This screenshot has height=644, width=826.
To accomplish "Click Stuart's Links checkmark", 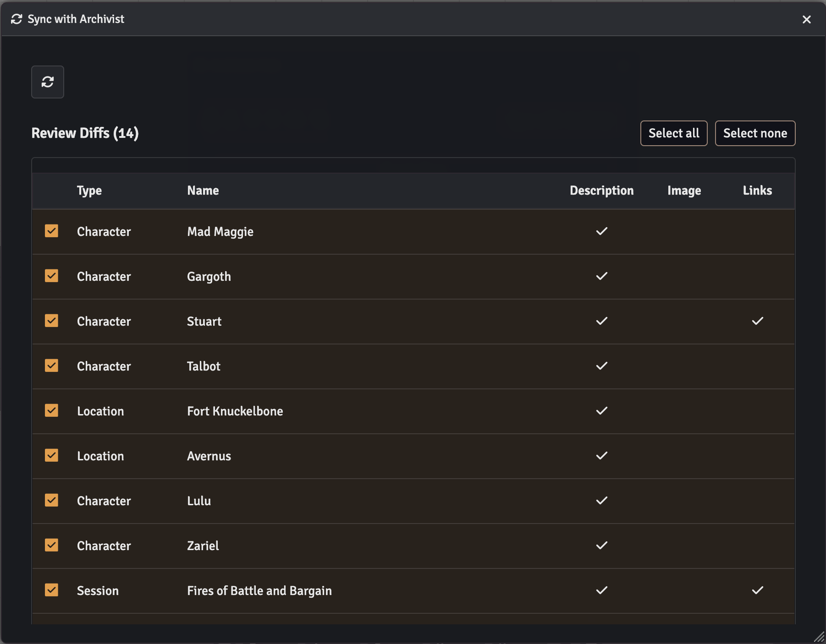I will coord(757,321).
